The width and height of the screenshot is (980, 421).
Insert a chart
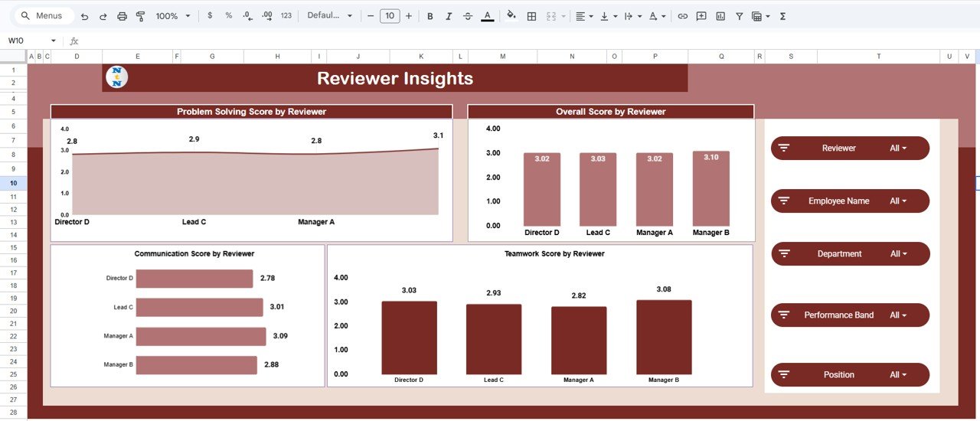coord(720,16)
